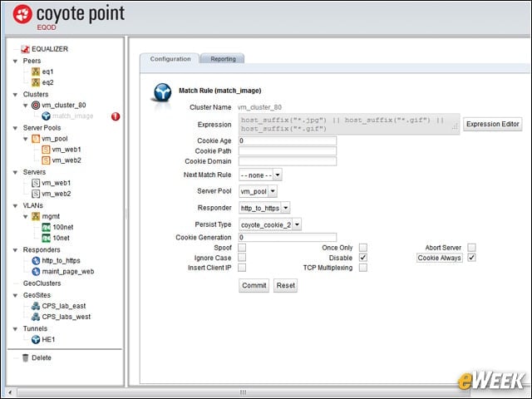Switch to the Configuration tab
Viewport: 532px width, 399px height.
[x=170, y=59]
